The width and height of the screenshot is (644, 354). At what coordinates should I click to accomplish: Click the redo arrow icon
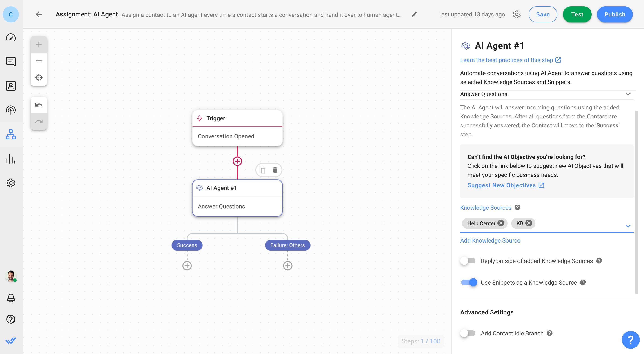(38, 122)
